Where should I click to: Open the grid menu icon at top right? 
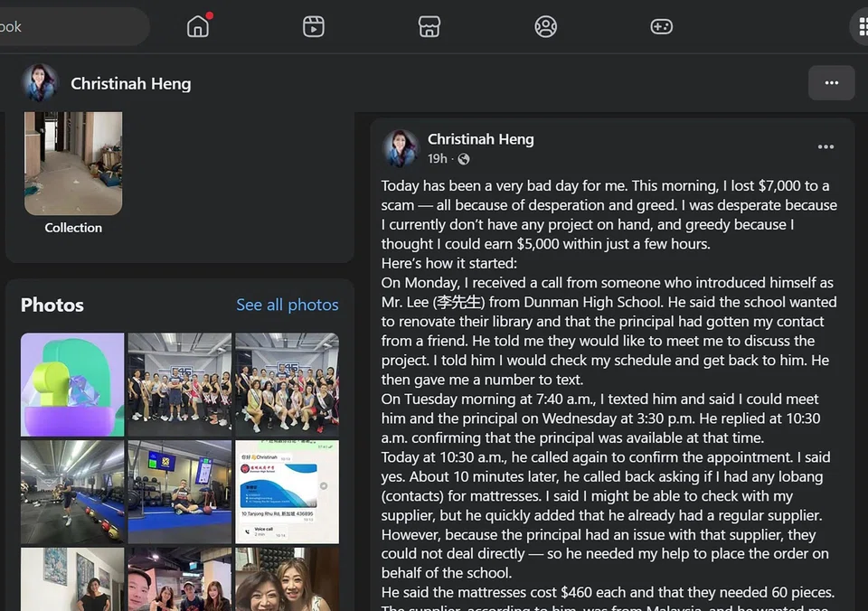[862, 26]
